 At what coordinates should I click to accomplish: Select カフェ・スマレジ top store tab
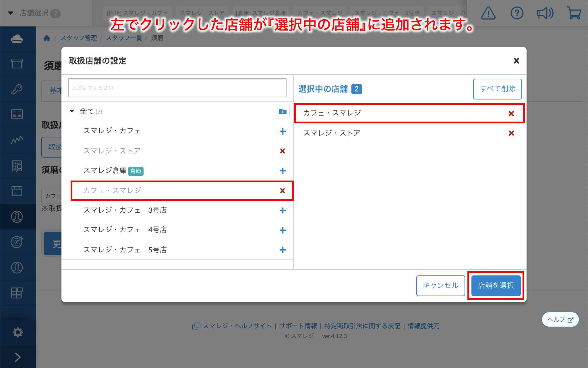[320, 13]
